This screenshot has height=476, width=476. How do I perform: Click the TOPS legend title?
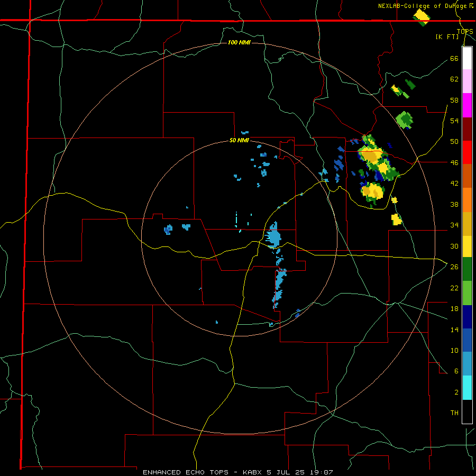465,31
